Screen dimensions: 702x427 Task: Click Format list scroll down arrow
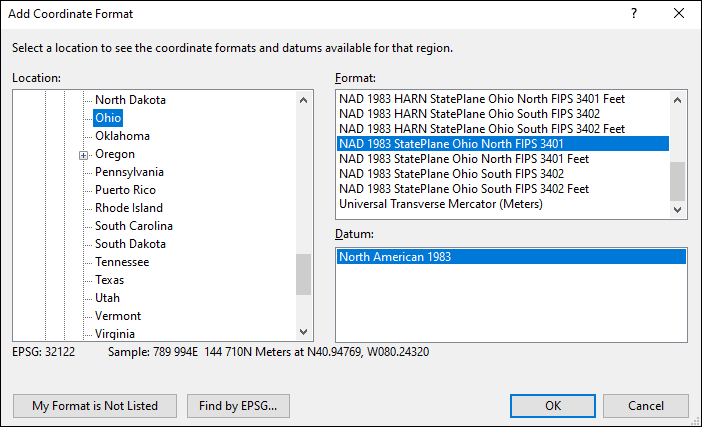pyautogui.click(x=677, y=209)
